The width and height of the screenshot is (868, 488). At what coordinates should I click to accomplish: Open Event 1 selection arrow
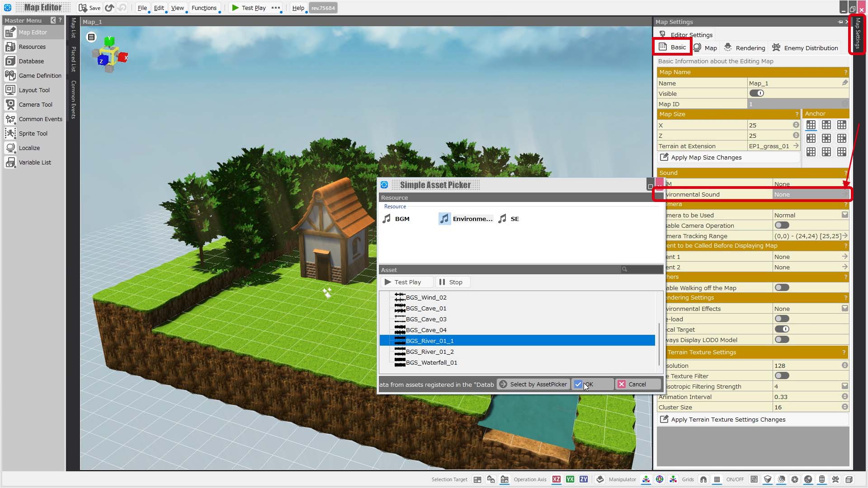click(845, 257)
